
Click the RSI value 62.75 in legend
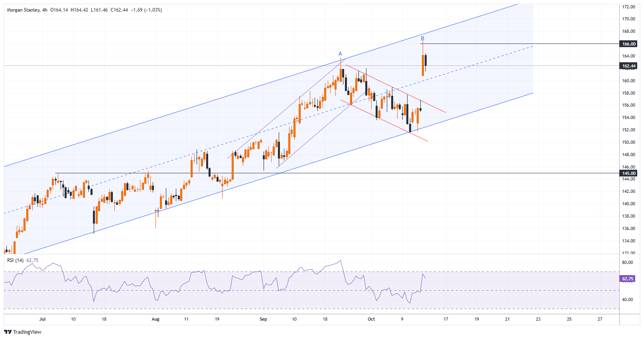pos(32,260)
